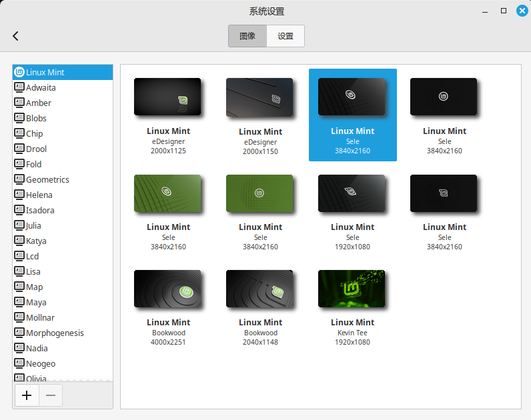Viewport: 531px width, 420px height.
Task: Click the Morphogenesis folder icon
Action: pos(19,333)
